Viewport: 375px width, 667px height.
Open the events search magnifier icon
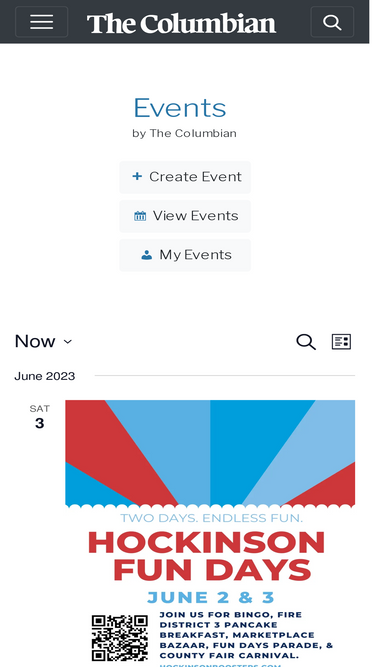point(306,342)
